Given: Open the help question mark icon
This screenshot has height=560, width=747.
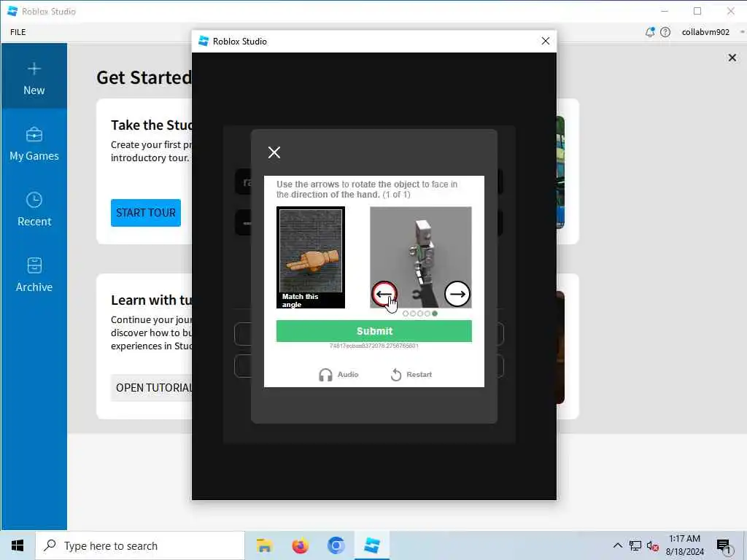Looking at the screenshot, I should [x=665, y=32].
